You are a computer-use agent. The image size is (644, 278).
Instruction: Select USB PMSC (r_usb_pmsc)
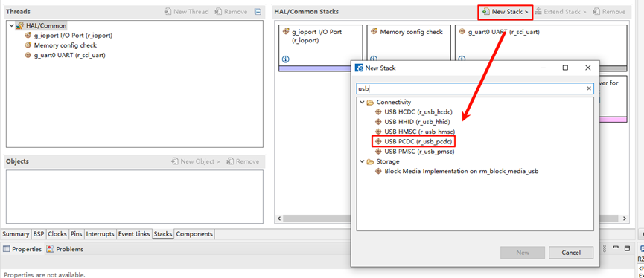click(x=419, y=152)
